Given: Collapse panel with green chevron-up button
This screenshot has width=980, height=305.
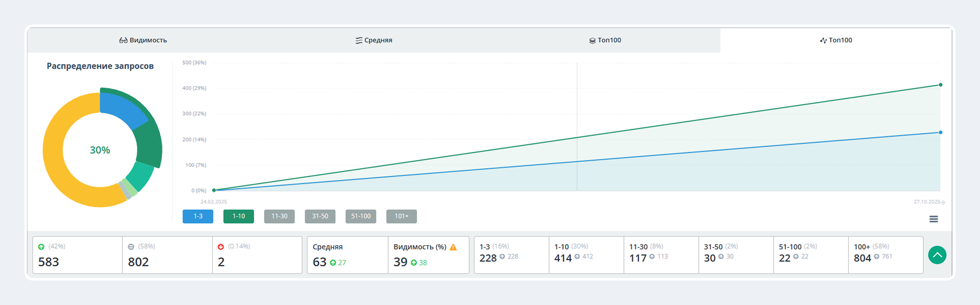Looking at the screenshot, I should 937,255.
